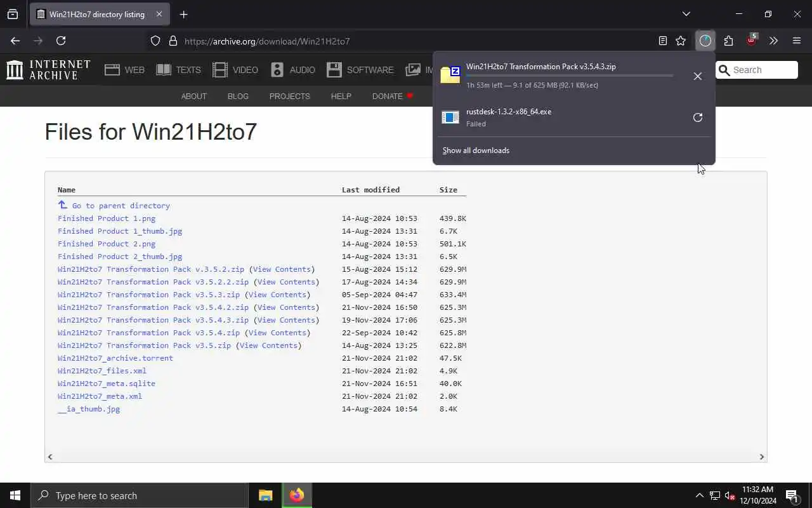Open Finished Product 2.png
Image resolution: width=812 pixels, height=508 pixels.
(x=107, y=244)
